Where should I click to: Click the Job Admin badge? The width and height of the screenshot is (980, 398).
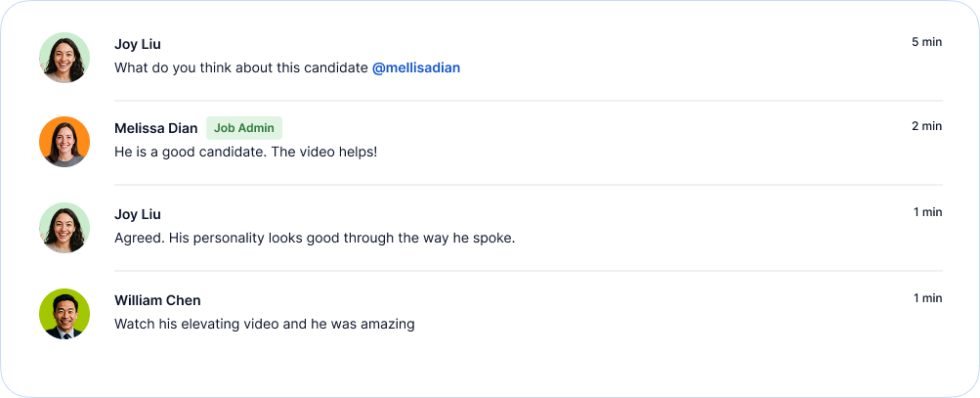point(244,128)
